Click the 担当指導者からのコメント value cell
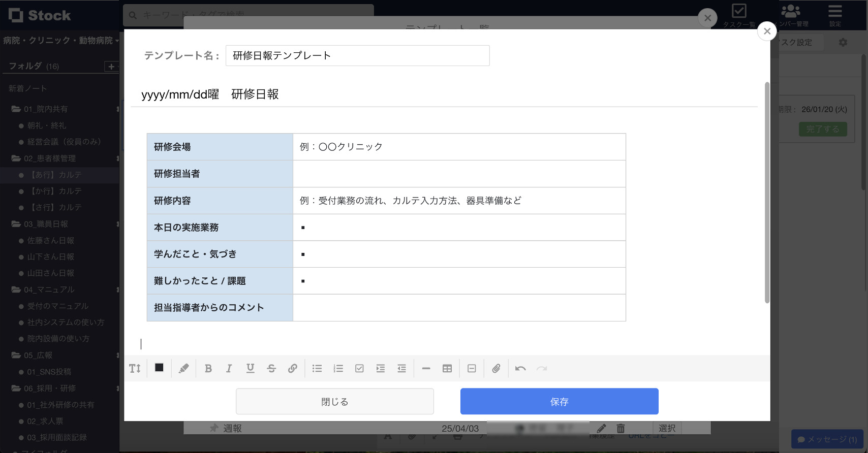This screenshot has height=453, width=868. pos(459,308)
